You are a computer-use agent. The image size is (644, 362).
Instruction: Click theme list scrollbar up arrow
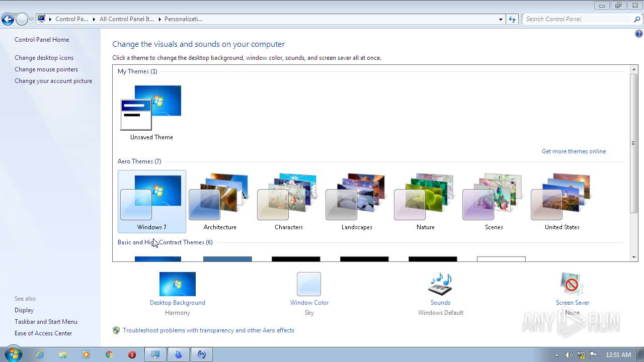[634, 69]
